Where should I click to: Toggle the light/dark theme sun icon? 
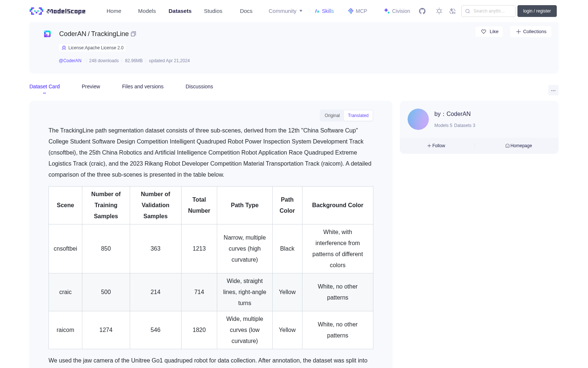(439, 11)
